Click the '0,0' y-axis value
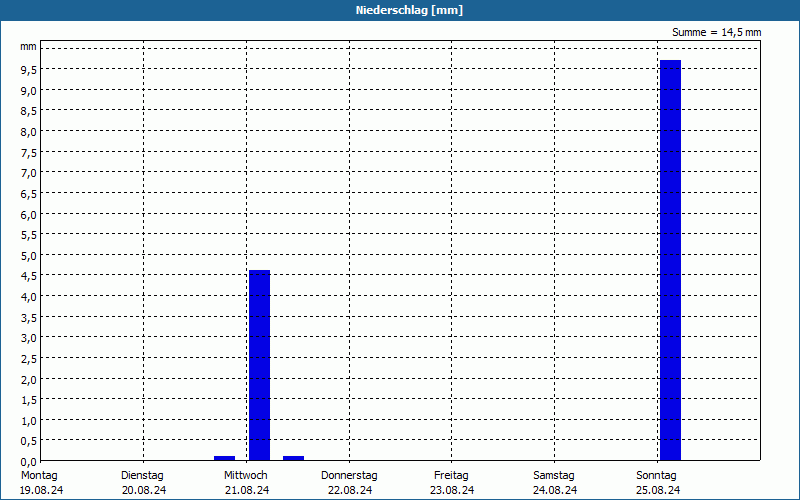Viewport: 800px width, 500px height. coord(29,462)
